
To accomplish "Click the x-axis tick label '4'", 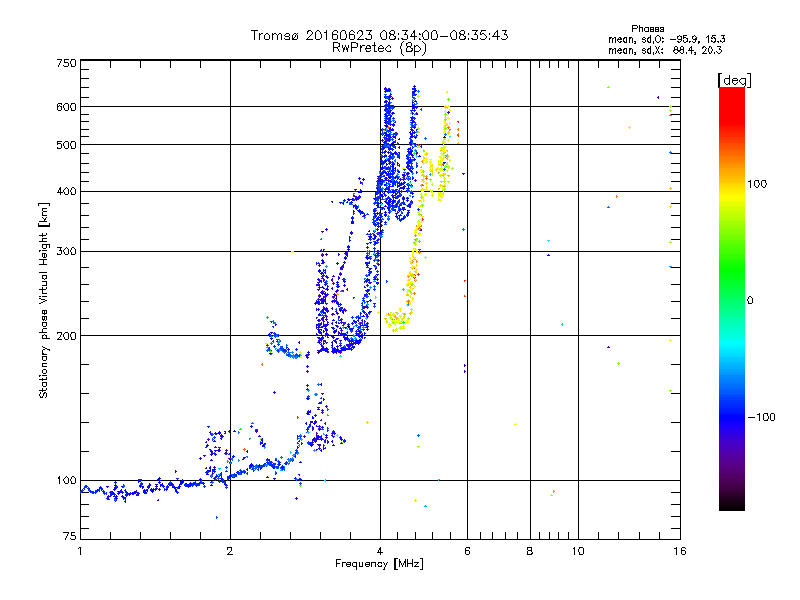I will [x=380, y=551].
